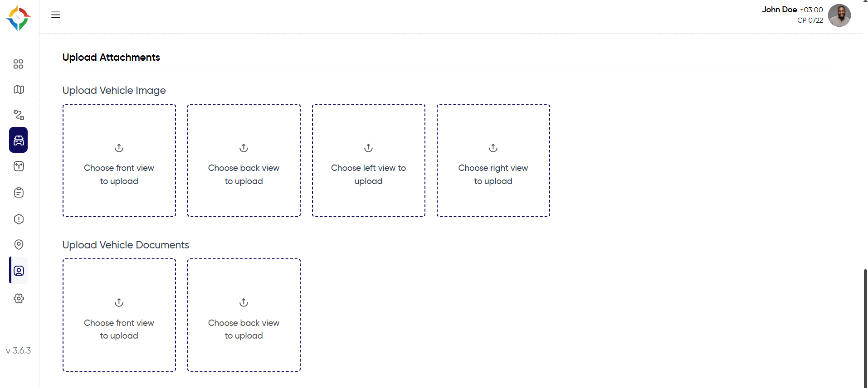Click the v 3.6.3 version label
Image resolution: width=868 pixels, height=388 pixels.
[18, 350]
